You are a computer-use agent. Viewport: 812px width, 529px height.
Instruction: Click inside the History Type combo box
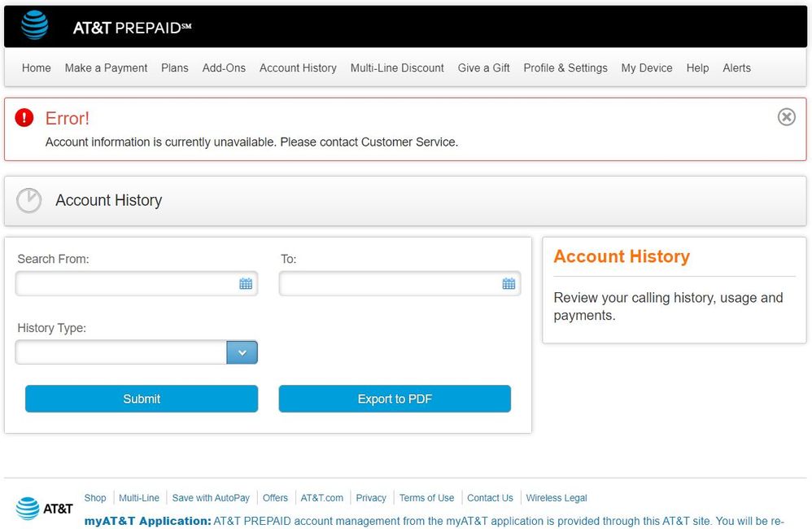tap(120, 352)
